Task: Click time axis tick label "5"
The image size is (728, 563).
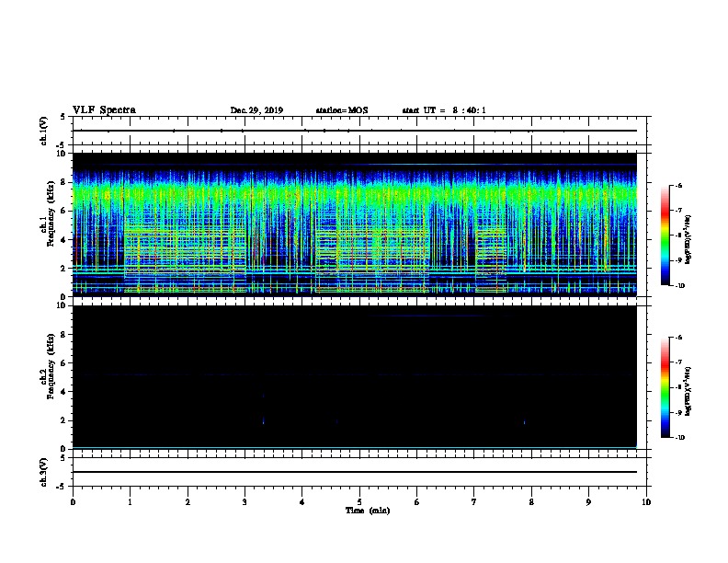Action: click(359, 501)
